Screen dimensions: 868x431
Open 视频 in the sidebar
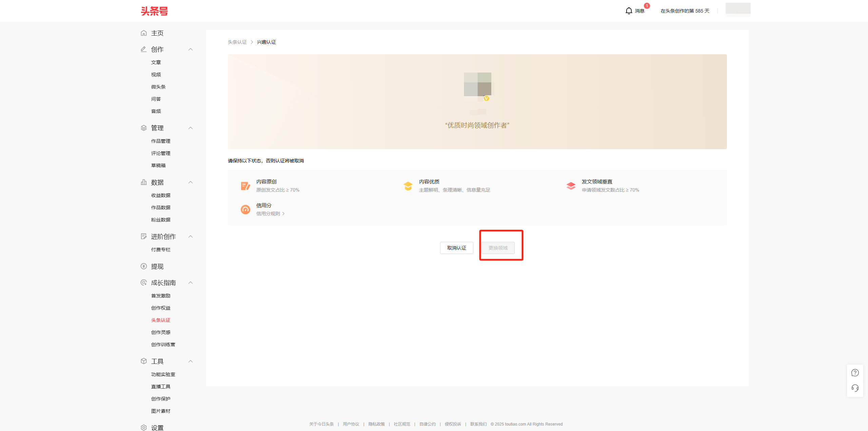tap(156, 75)
